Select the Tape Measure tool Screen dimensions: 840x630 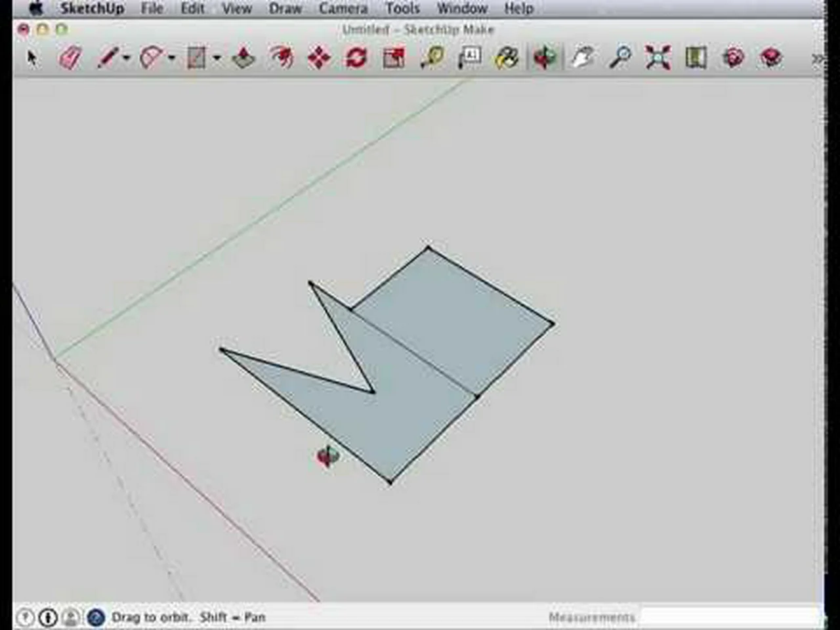432,58
